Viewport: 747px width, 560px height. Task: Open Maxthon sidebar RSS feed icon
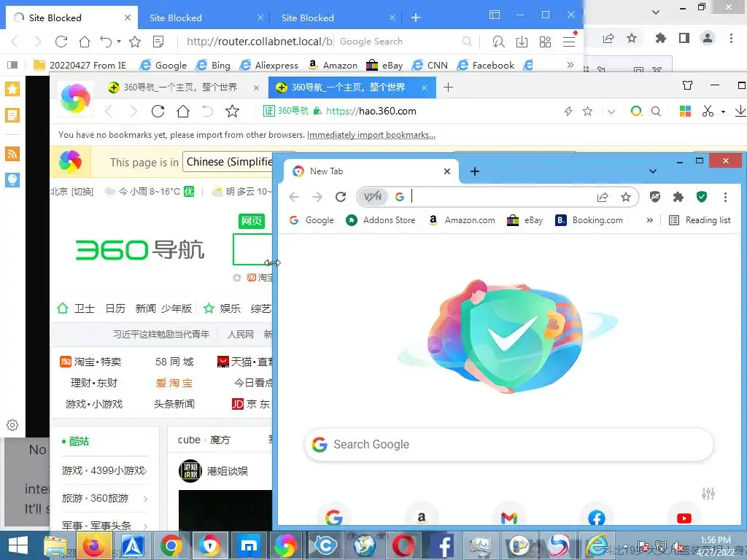tap(12, 153)
